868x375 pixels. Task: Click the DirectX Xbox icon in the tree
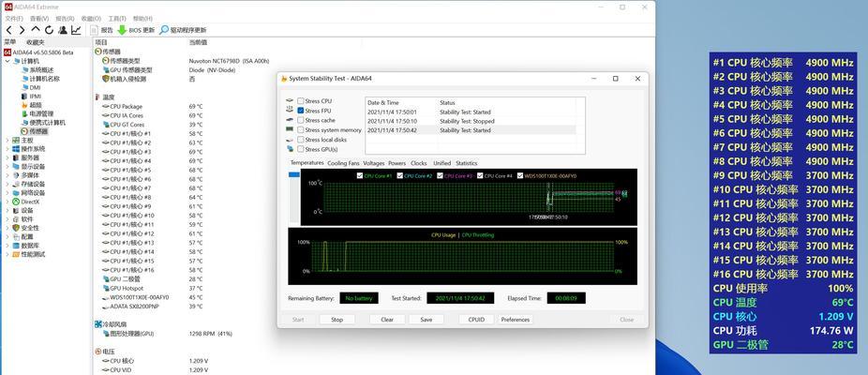coord(16,202)
